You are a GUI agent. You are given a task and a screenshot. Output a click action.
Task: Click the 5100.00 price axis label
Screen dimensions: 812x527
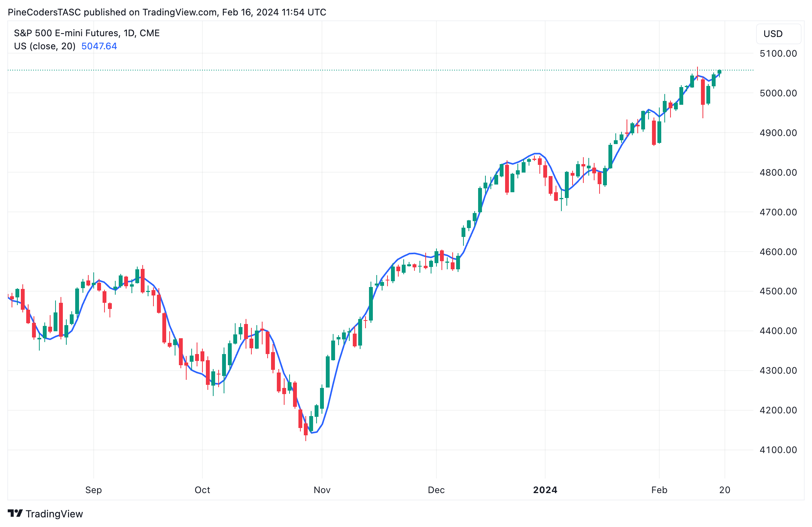pos(778,54)
